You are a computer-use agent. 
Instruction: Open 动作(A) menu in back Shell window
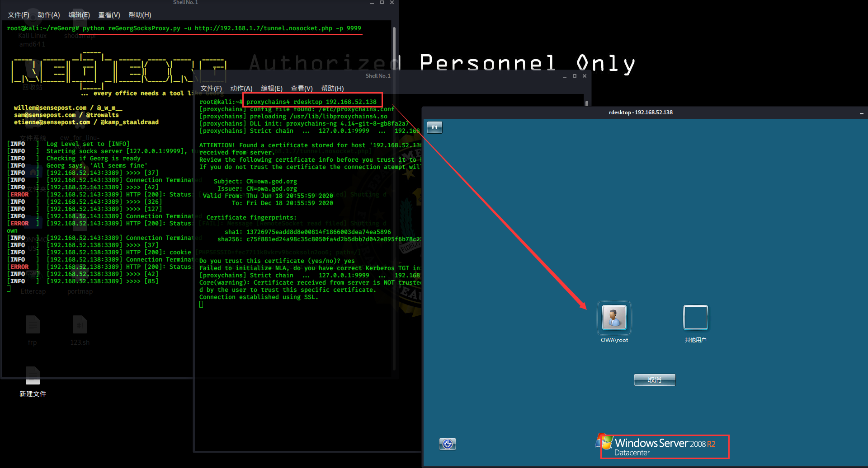[49, 15]
